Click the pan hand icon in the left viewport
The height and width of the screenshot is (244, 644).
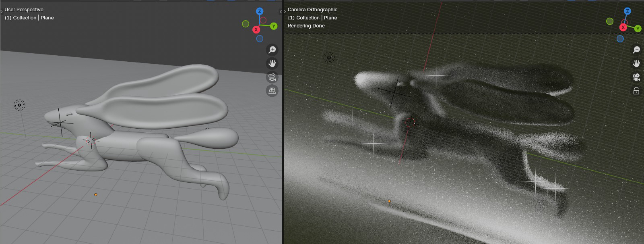tap(272, 63)
